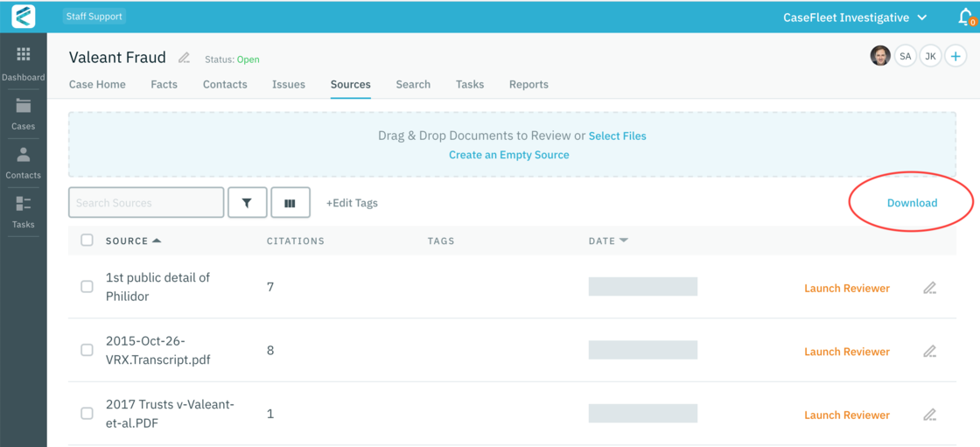The height and width of the screenshot is (447, 980).
Task: Open the Reports tab
Action: (x=528, y=85)
